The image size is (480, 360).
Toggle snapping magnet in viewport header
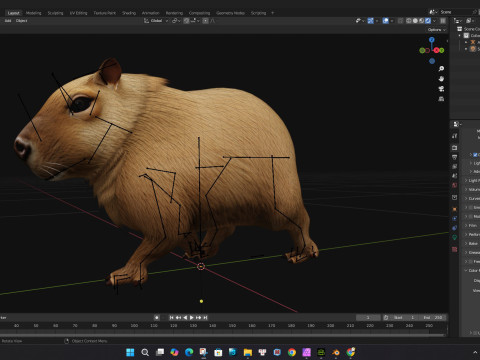tap(187, 21)
